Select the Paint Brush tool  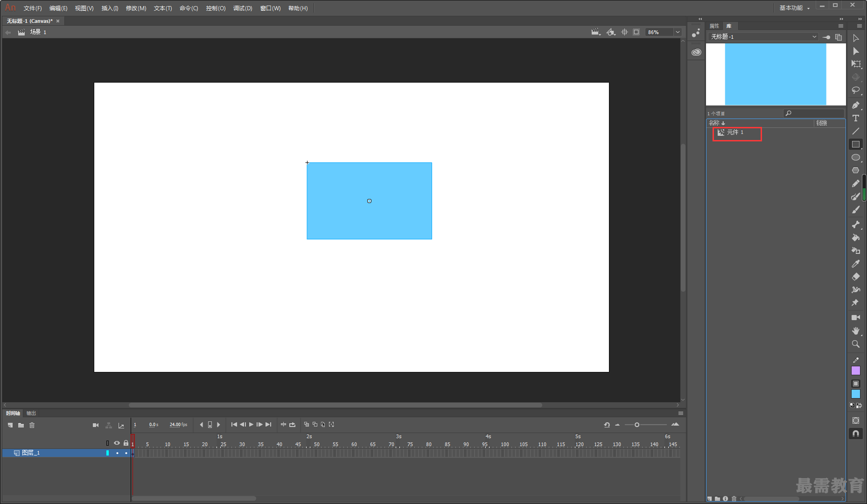click(856, 196)
